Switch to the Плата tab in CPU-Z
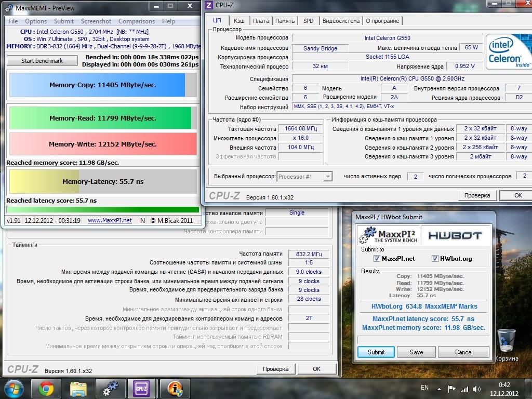 (x=261, y=21)
